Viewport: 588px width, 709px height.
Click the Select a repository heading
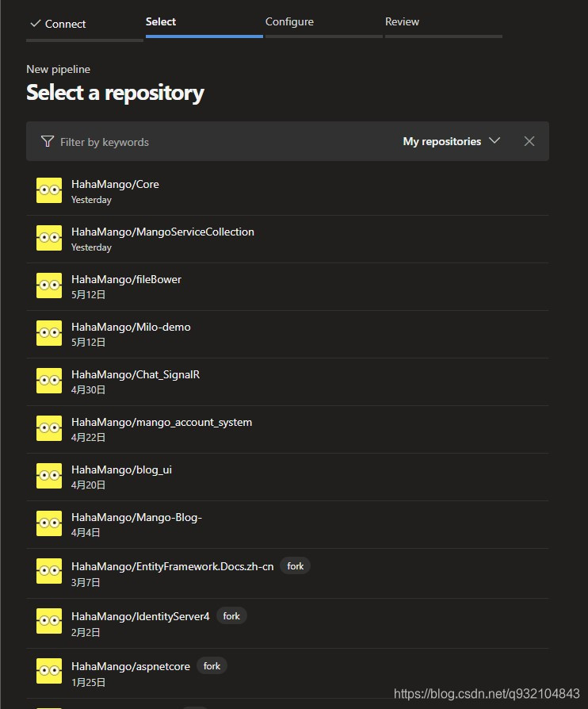coord(115,93)
